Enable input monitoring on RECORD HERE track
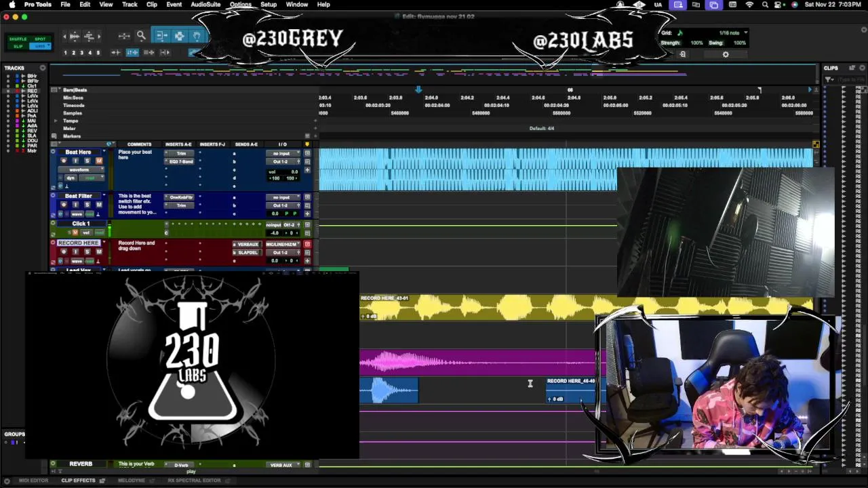 pyautogui.click(x=75, y=251)
